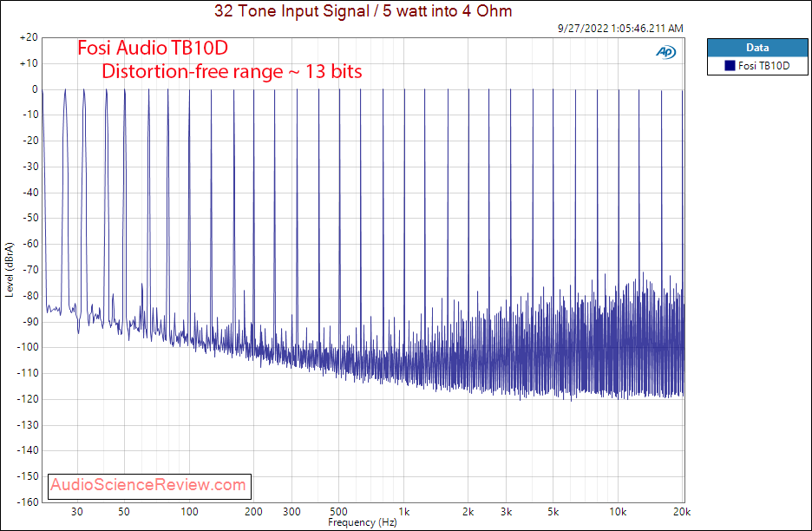The width and height of the screenshot is (812, 531).
Task: Click the -100 tick on the level axis
Action: point(28,347)
